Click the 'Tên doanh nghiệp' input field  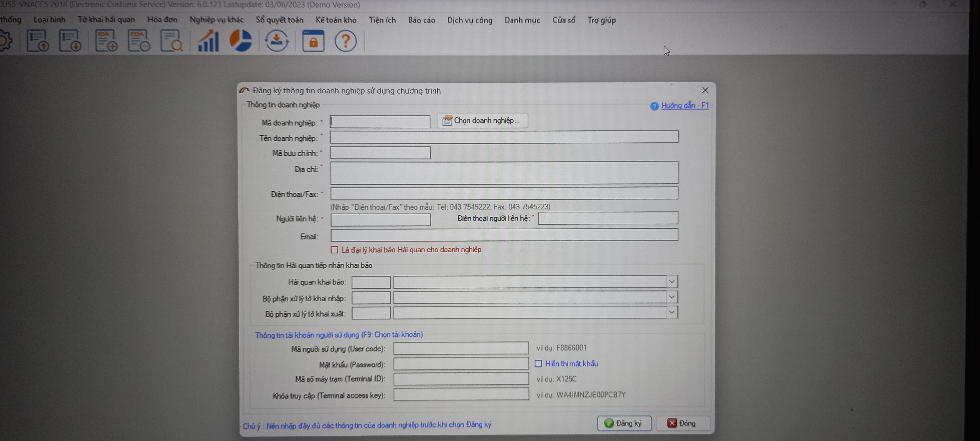tap(504, 137)
